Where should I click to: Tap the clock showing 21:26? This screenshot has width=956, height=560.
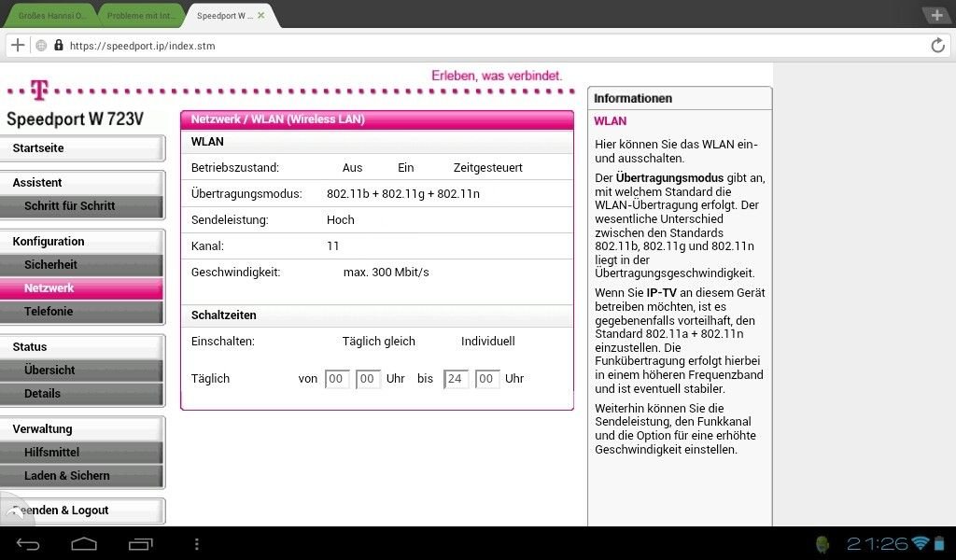click(x=878, y=543)
